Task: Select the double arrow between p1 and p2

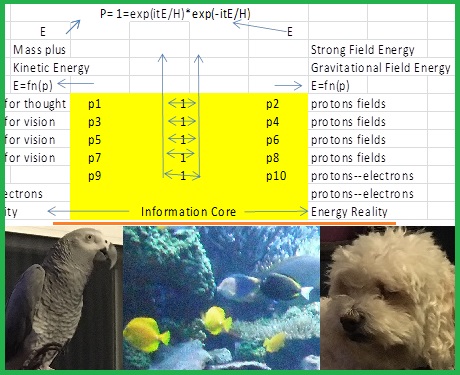Action: point(182,103)
